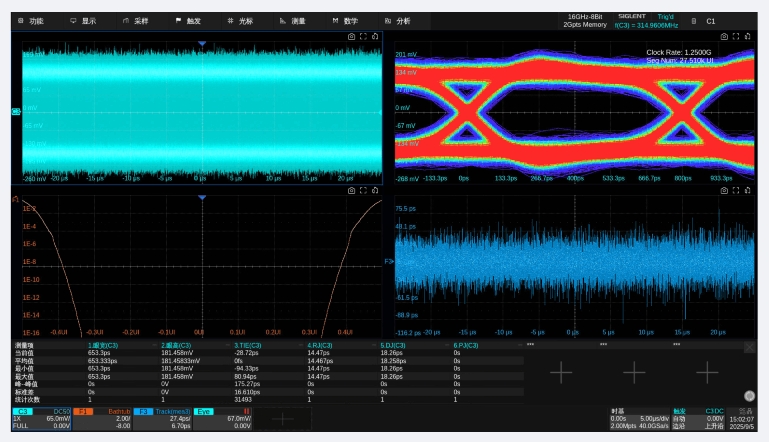Click the trash icon beside C1
This screenshot has width=769, height=442.
click(x=694, y=20)
